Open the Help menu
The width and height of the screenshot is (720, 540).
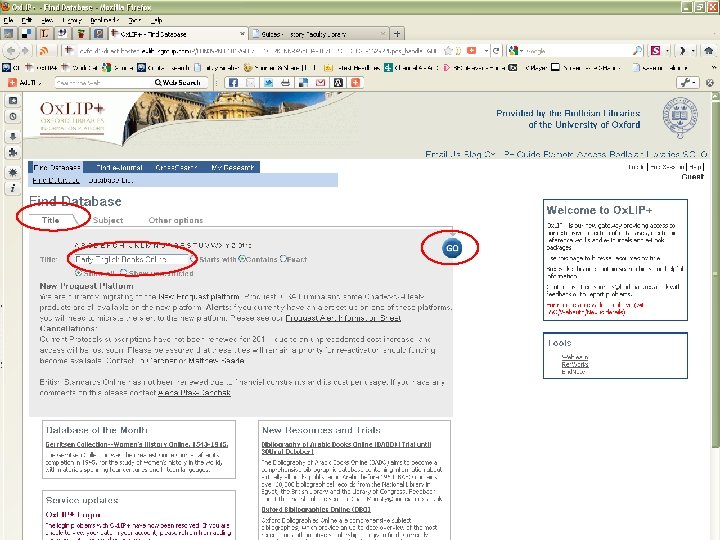coord(156,20)
